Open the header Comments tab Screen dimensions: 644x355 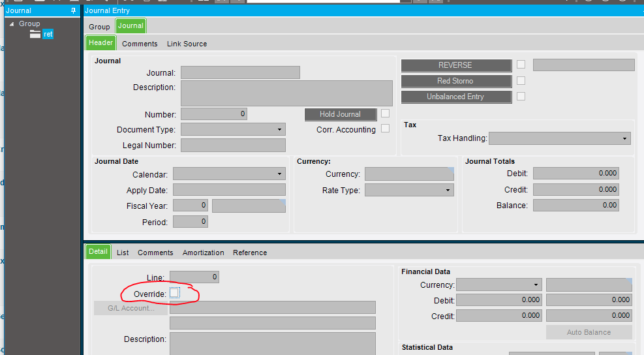(x=140, y=44)
